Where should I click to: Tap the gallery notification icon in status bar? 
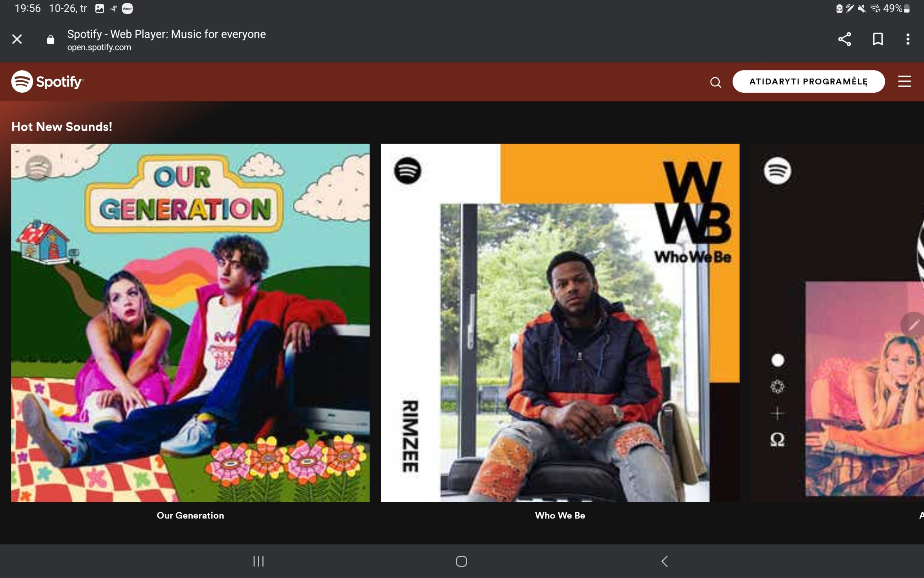coord(99,8)
